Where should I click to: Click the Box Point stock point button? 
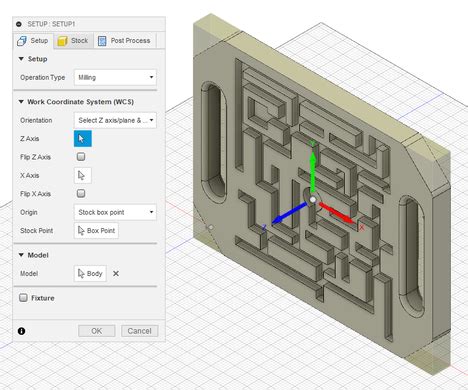pos(96,231)
